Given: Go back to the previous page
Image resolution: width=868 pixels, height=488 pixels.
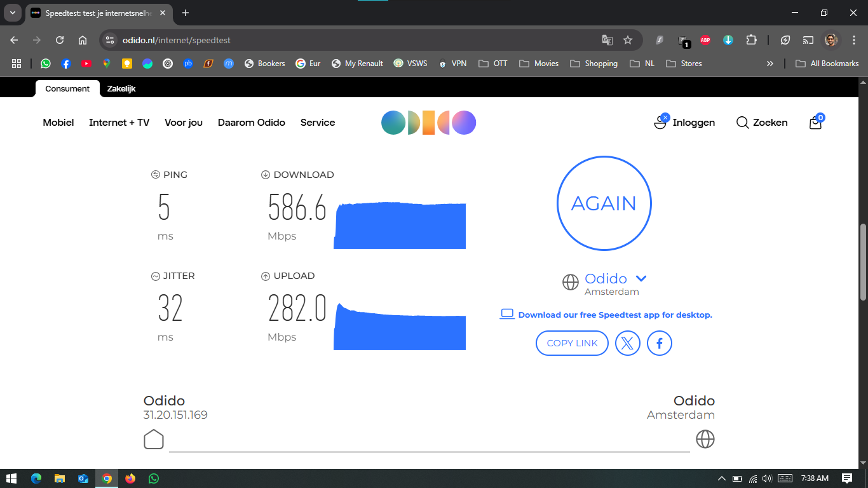Looking at the screenshot, I should 14,40.
